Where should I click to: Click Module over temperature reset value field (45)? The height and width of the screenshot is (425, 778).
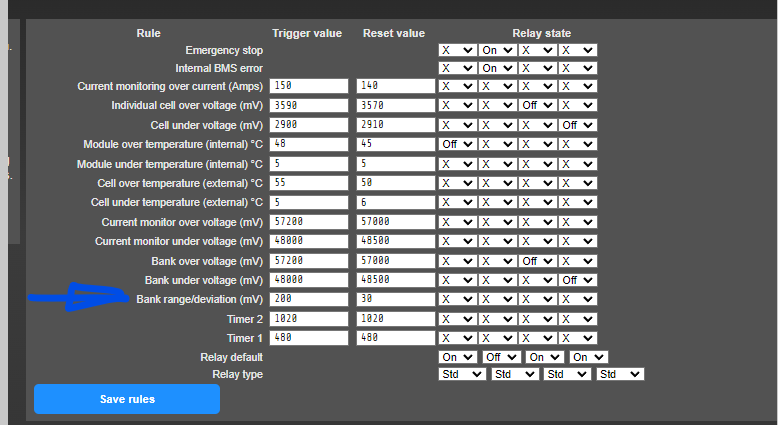click(396, 144)
